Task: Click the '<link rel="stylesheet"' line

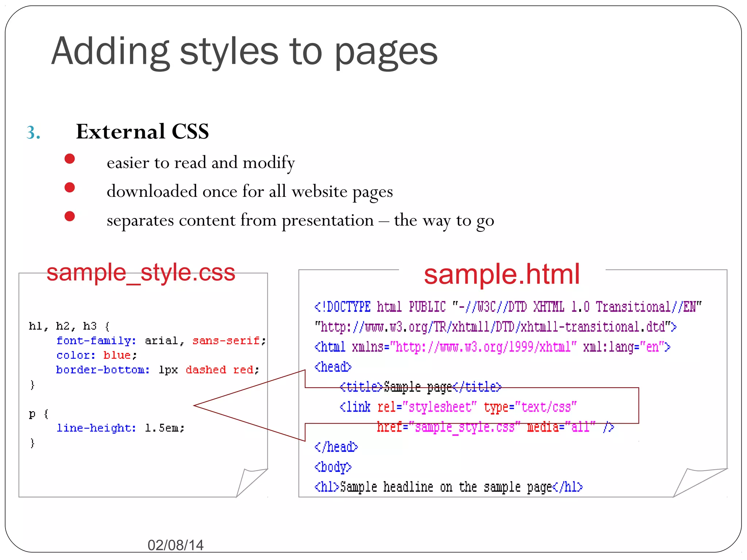Action: pos(458,407)
